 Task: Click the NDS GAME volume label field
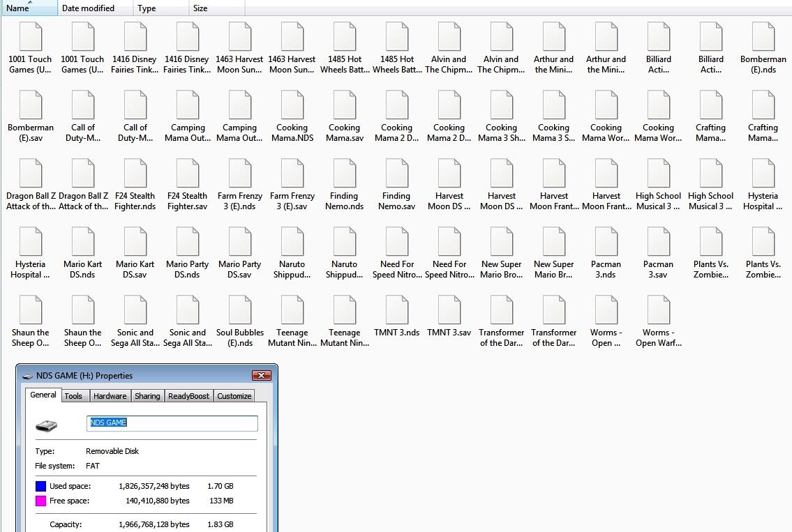click(x=172, y=423)
